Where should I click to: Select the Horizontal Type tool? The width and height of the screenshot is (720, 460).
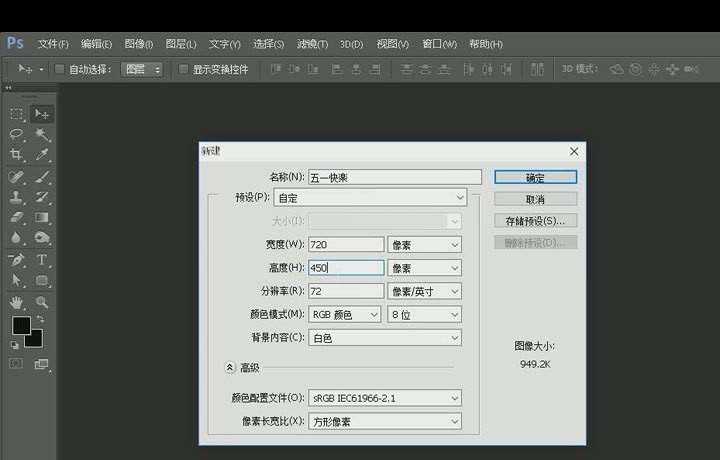pyautogui.click(x=42, y=260)
